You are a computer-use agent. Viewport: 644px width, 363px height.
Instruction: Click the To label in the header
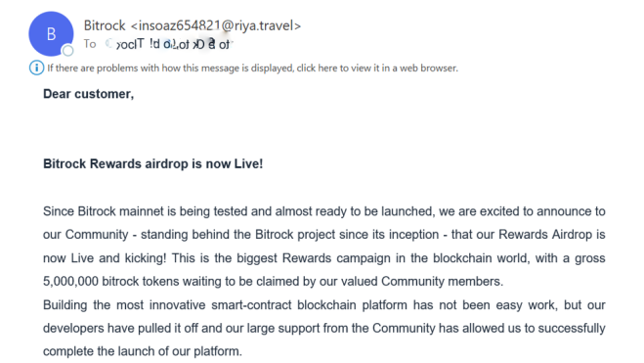90,44
